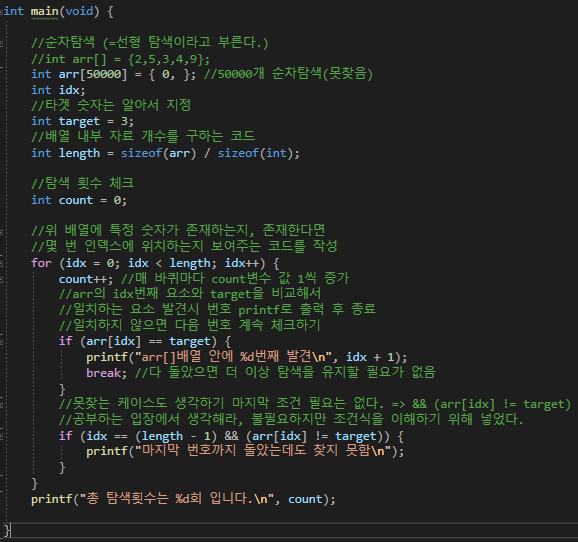The width and height of the screenshot is (578, 542).
Task: Click the string "arr[]배열 안에 %d번째 발견\n"
Action: click(234, 357)
